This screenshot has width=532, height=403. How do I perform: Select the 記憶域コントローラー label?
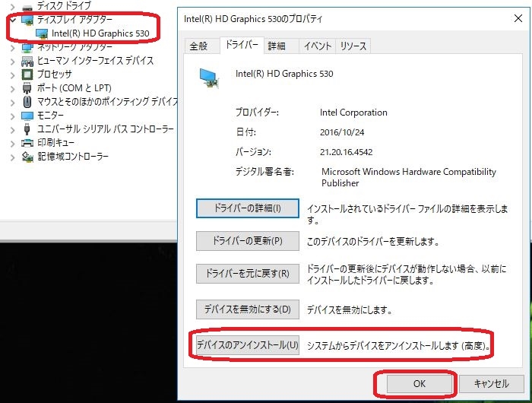click(x=73, y=157)
